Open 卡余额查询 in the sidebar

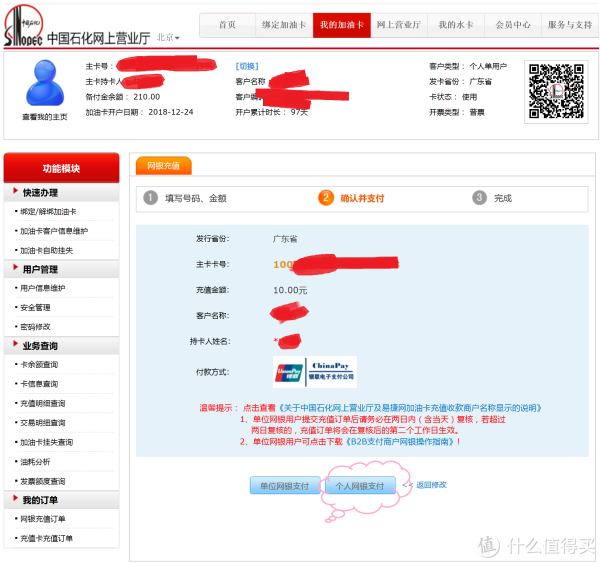coord(39,365)
